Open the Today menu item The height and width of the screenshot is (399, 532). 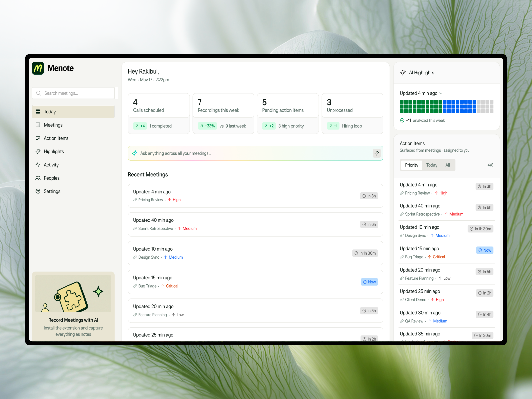[73, 112]
